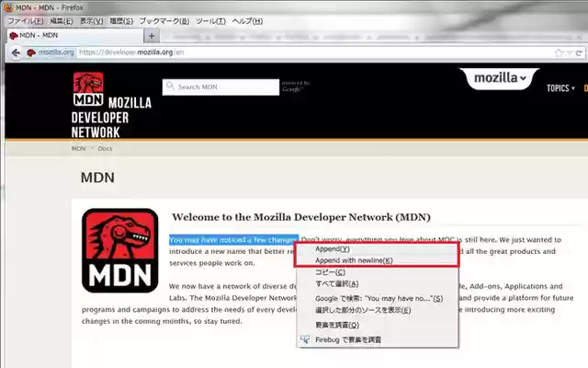The height and width of the screenshot is (368, 588).
Task: Click the page heading "MDN"
Action: tap(97, 178)
